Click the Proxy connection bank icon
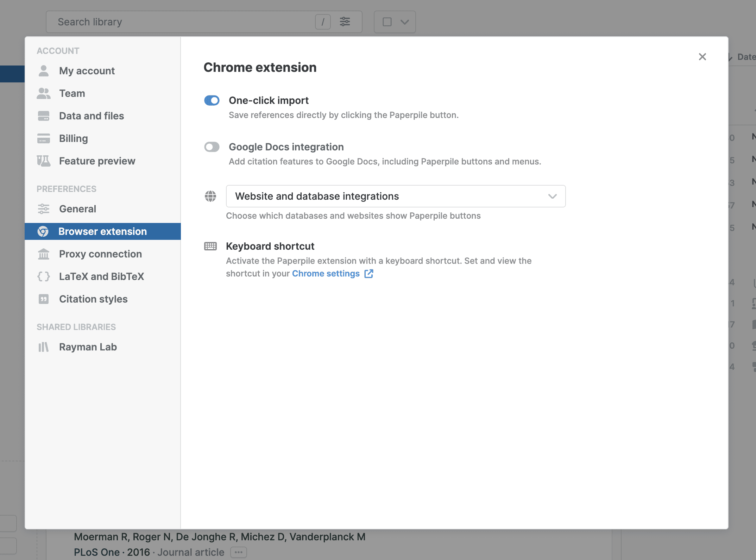This screenshot has height=560, width=756. click(x=44, y=254)
